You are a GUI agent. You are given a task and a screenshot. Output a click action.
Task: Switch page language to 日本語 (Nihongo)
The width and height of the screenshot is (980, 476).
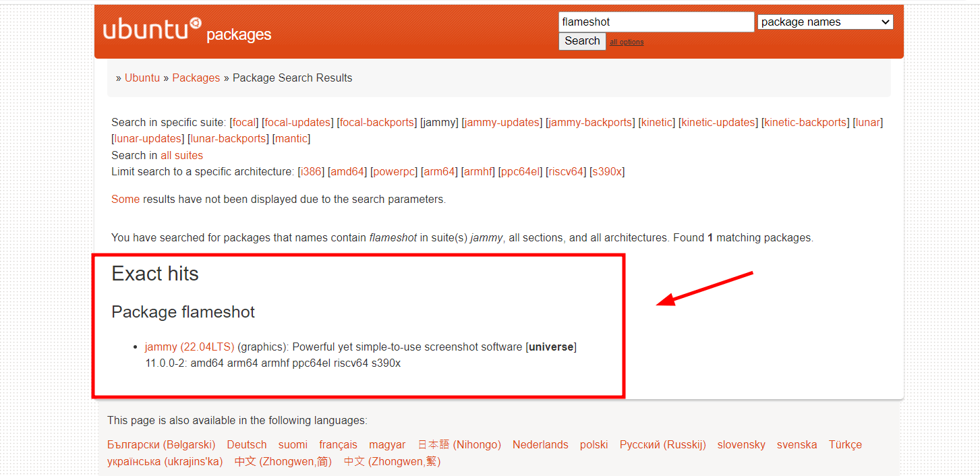(x=459, y=444)
